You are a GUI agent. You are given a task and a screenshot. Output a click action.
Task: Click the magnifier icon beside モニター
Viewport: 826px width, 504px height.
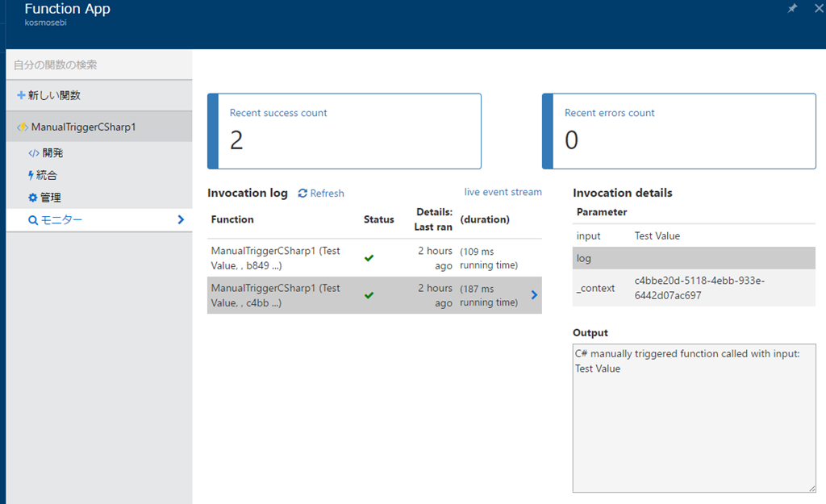(33, 220)
